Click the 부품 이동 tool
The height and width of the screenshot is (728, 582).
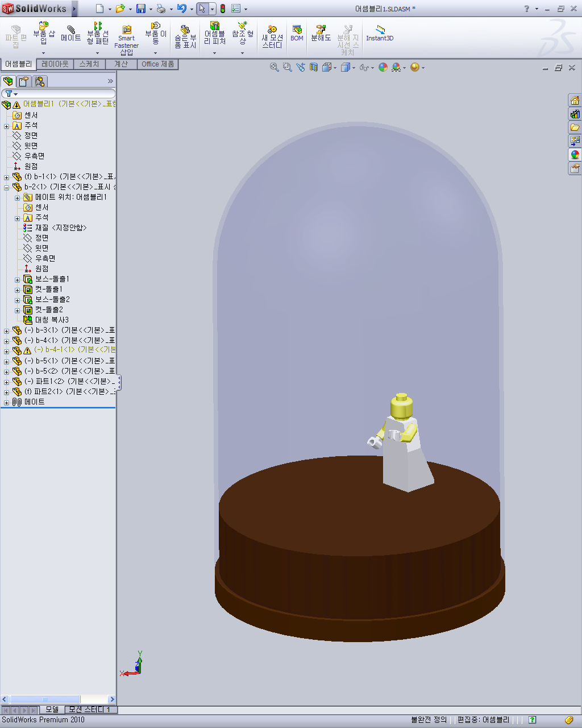(156, 34)
